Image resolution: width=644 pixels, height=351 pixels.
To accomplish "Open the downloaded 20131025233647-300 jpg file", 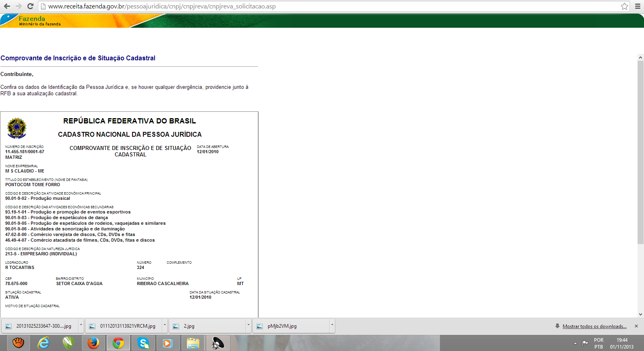I will (x=40, y=326).
